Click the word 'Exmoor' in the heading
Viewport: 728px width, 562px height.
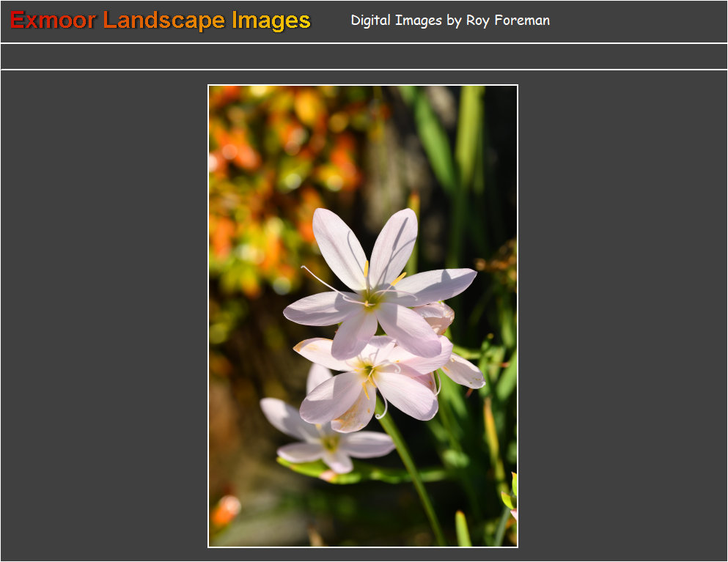point(53,21)
